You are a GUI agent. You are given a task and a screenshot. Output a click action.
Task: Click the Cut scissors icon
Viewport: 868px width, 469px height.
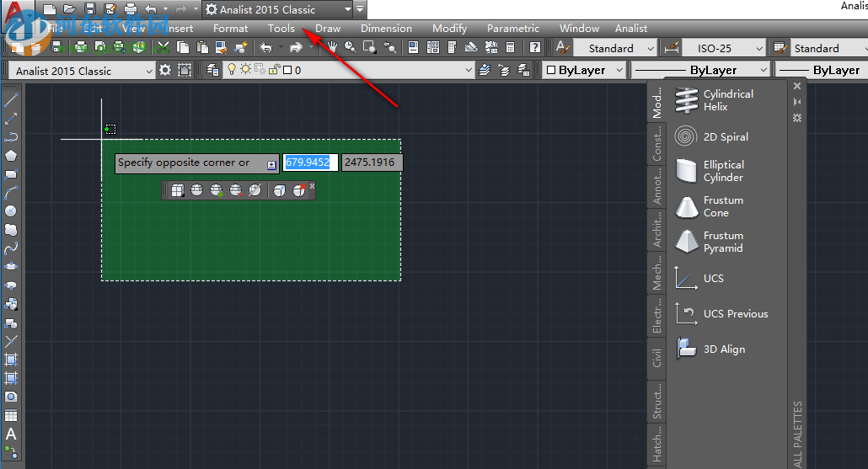coord(163,47)
